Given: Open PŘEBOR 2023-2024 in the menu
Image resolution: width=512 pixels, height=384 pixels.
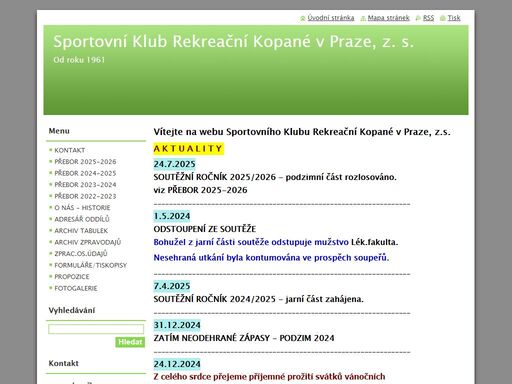Looking at the screenshot, I should coord(85,185).
